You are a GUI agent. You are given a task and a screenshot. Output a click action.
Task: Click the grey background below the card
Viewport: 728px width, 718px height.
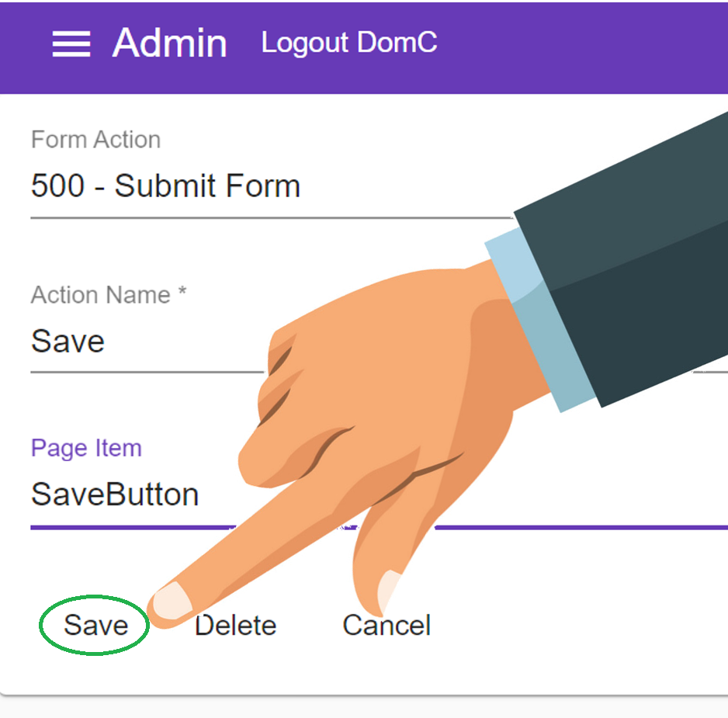coord(364,708)
